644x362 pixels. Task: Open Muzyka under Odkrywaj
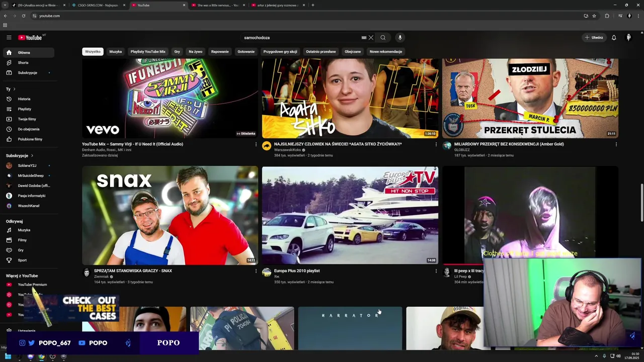click(28, 230)
